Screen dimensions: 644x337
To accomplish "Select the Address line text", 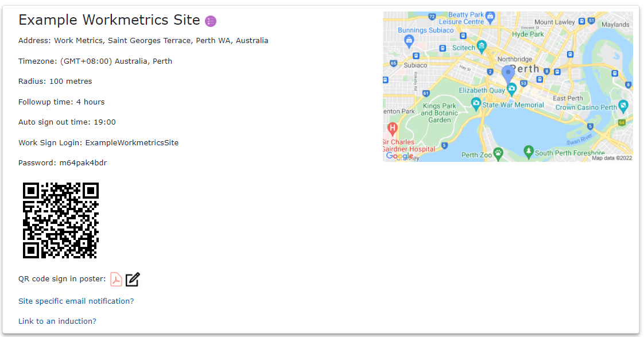I will pos(143,40).
